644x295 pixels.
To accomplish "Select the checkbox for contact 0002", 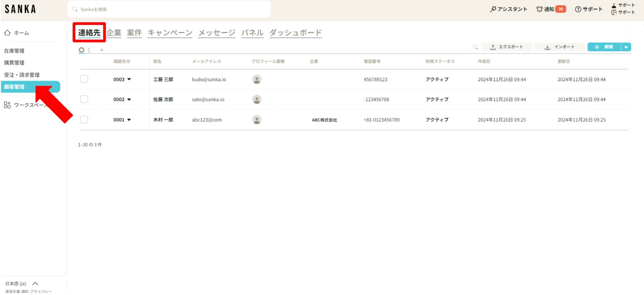I will tap(84, 99).
